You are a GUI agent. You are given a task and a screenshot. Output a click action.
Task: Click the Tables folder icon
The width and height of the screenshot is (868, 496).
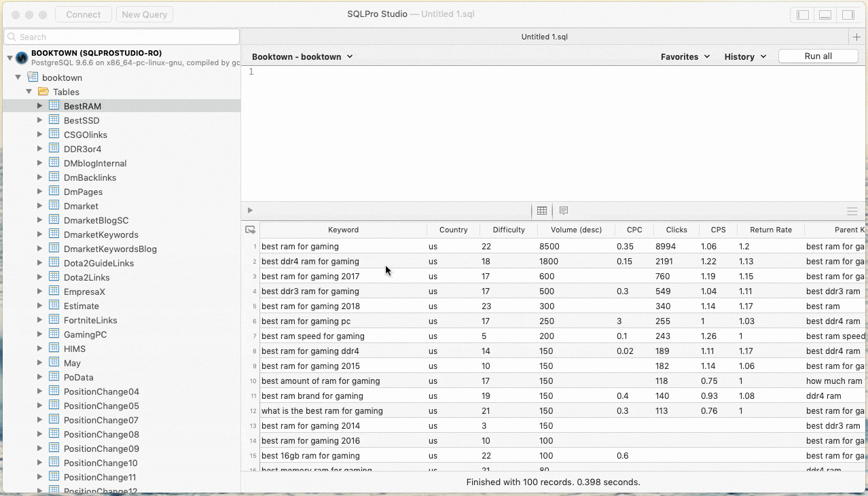(x=43, y=91)
